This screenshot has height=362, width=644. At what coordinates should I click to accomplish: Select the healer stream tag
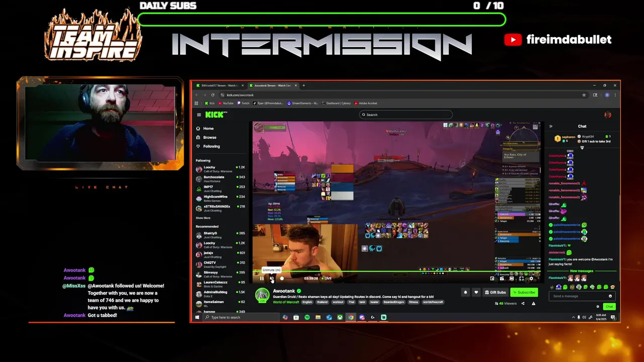374,302
